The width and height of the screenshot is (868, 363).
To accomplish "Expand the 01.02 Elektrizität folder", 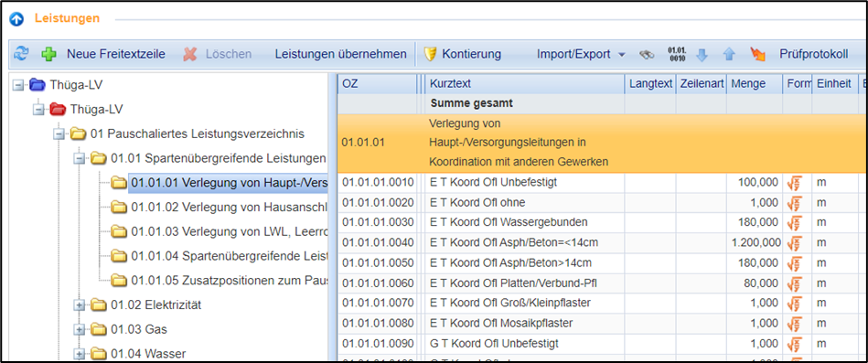I will [80, 304].
